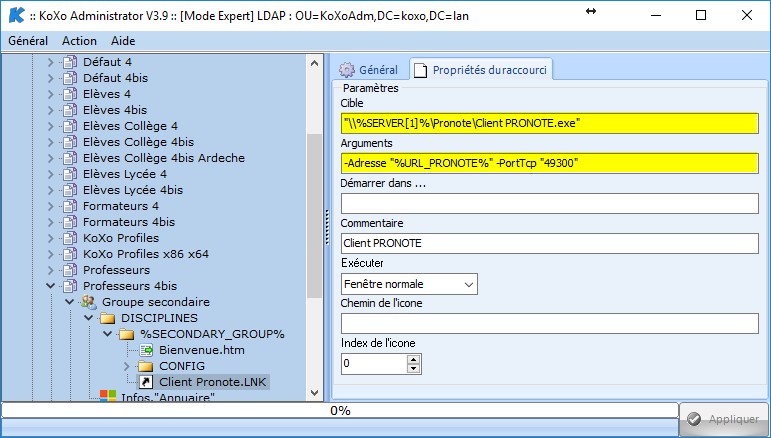771x438 pixels.
Task: Click the Professeurs profile icon
Action: [70, 270]
